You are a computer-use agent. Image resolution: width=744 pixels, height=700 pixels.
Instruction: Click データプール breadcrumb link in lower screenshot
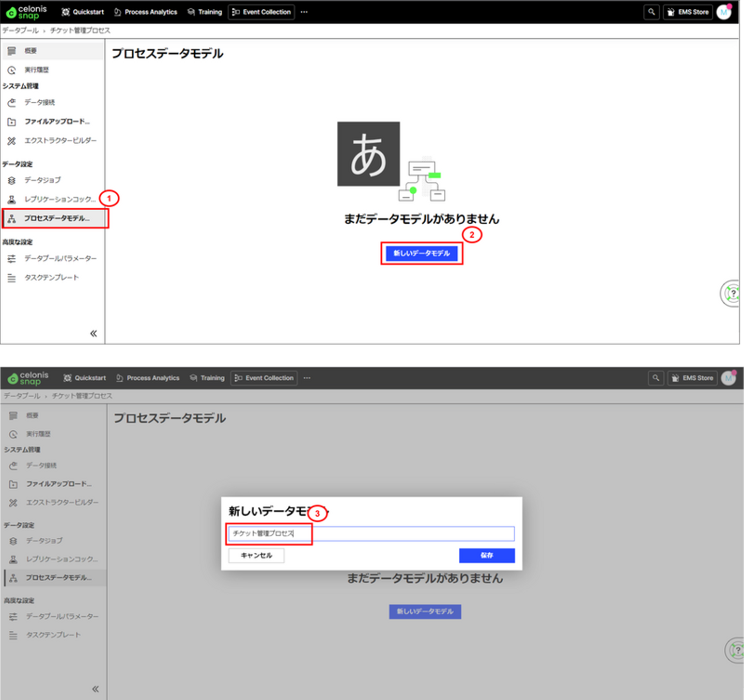pos(22,396)
